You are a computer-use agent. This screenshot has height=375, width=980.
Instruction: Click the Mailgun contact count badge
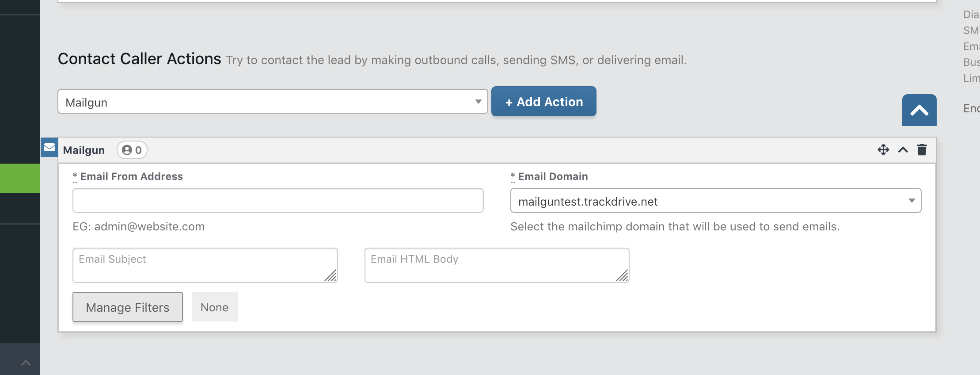[132, 150]
